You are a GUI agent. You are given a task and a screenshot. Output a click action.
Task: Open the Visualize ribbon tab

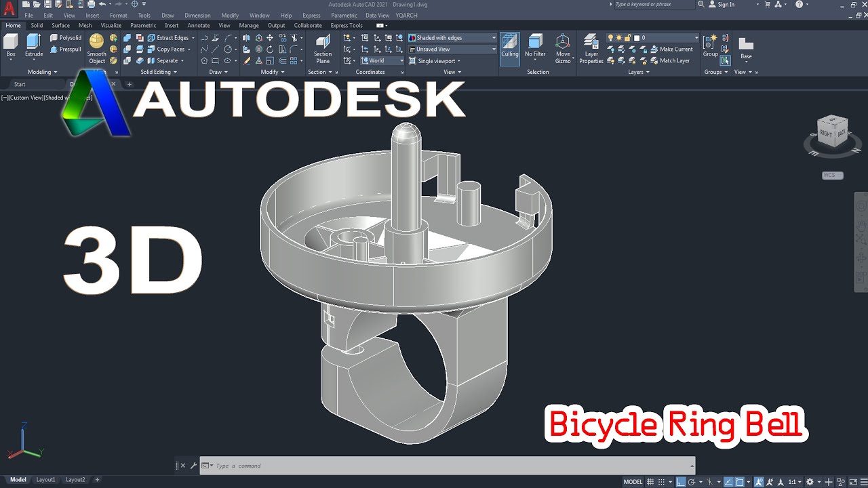point(111,26)
